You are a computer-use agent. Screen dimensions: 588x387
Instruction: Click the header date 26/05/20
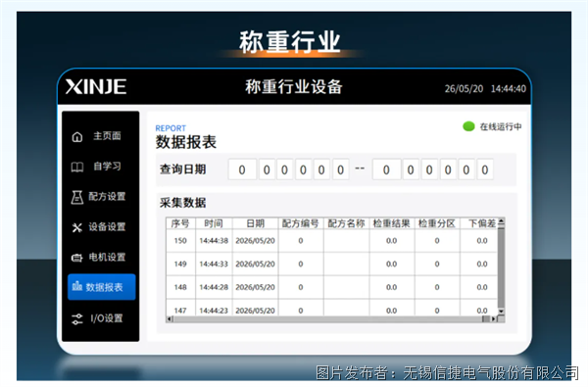pyautogui.click(x=464, y=89)
